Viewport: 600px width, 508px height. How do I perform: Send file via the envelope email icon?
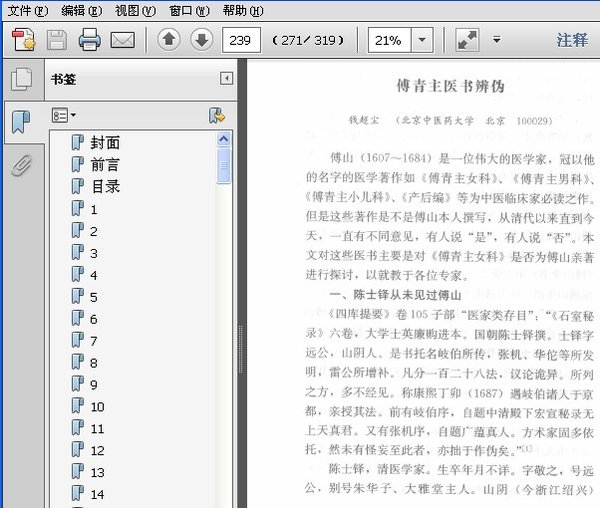pyautogui.click(x=122, y=40)
